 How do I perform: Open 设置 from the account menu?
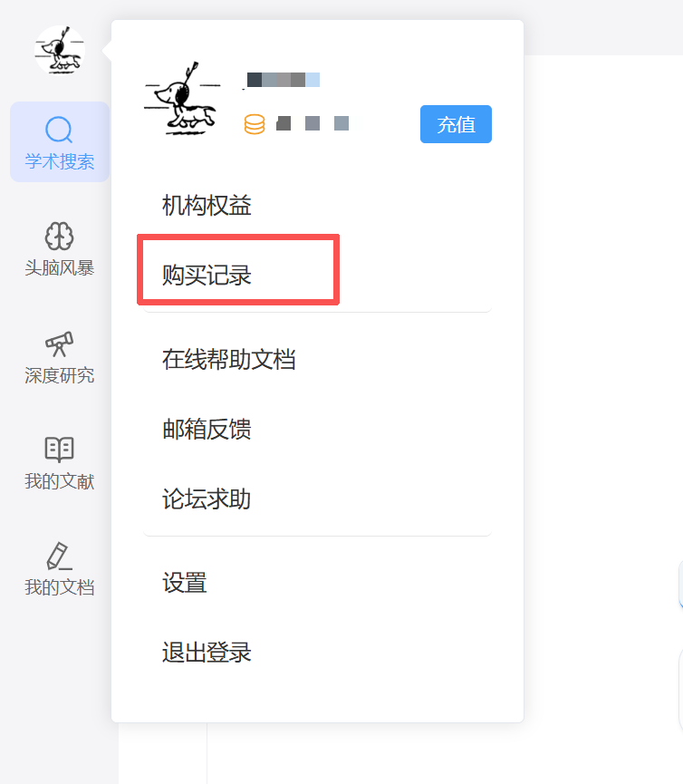[185, 583]
